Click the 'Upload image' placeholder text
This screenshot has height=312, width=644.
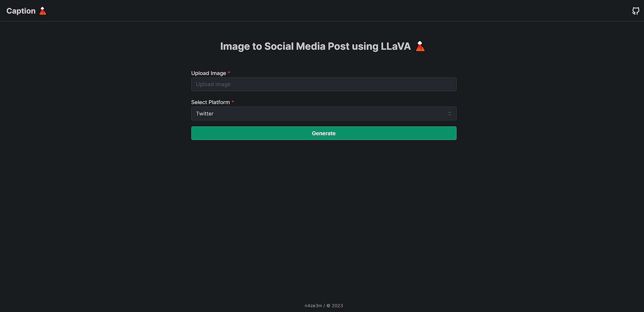213,84
